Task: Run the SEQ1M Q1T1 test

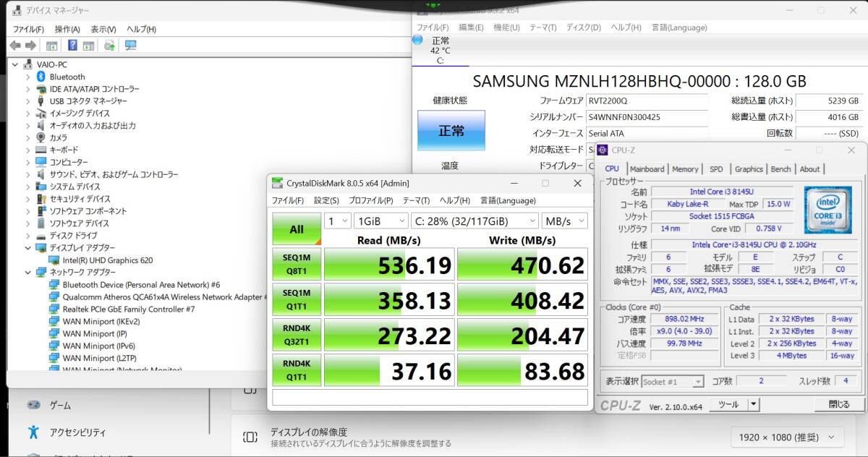Action: pos(297,299)
